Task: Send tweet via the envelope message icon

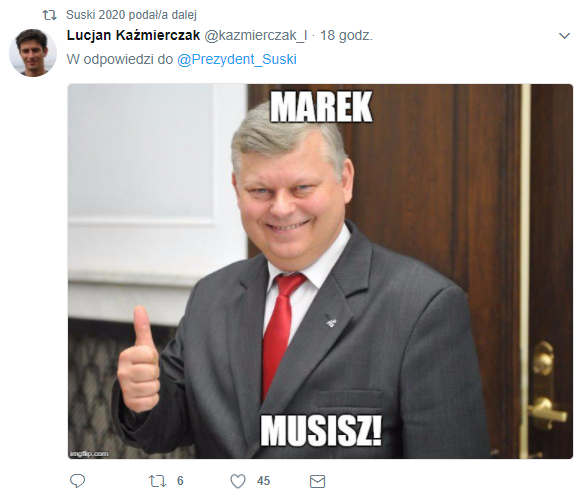Action: (317, 481)
